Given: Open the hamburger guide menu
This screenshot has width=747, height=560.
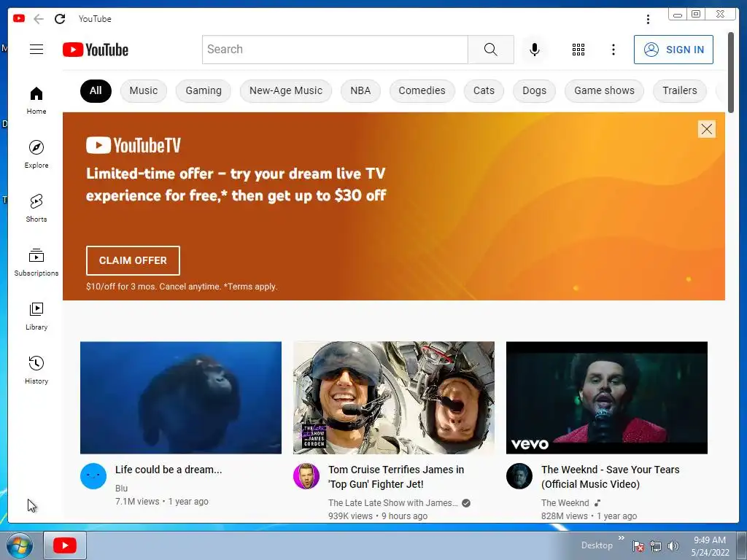Looking at the screenshot, I should click(36, 50).
